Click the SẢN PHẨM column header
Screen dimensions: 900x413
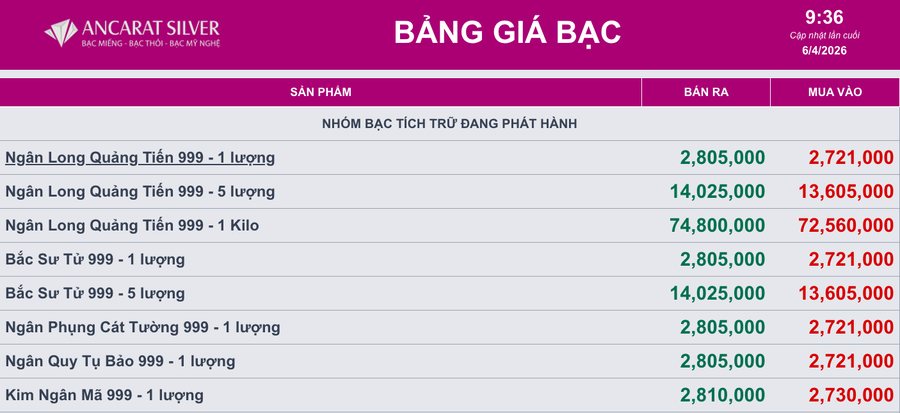point(320,92)
